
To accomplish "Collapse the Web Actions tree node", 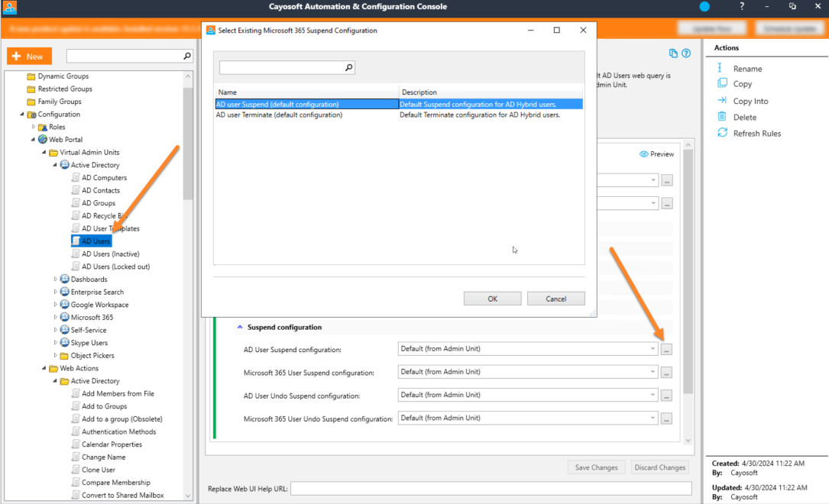I will [x=44, y=368].
